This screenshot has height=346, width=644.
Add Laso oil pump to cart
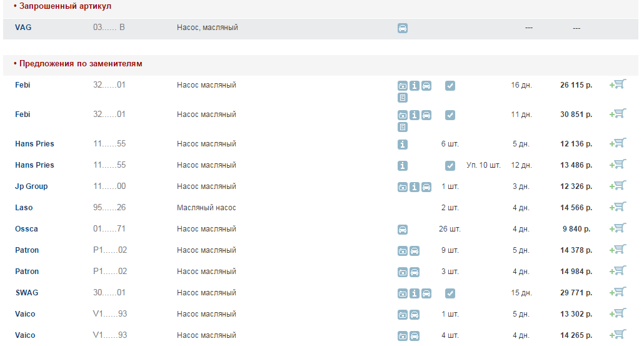[618, 207]
